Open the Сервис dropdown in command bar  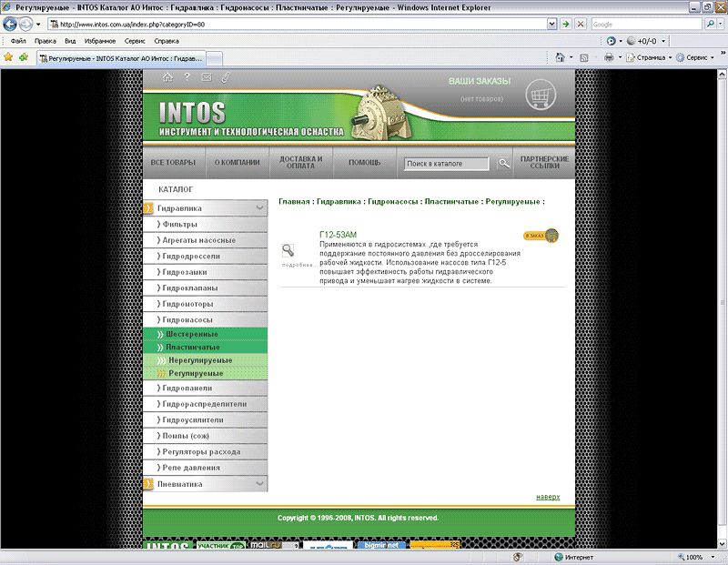pos(699,57)
